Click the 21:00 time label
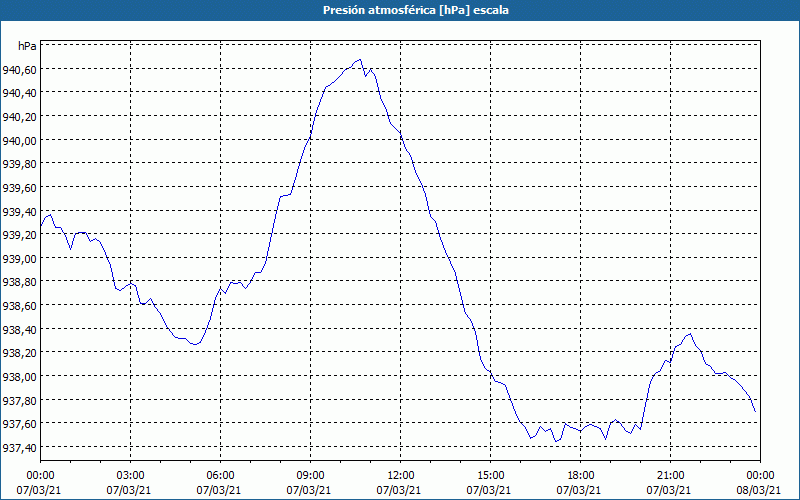Viewport: 800px width, 500px height. click(670, 476)
